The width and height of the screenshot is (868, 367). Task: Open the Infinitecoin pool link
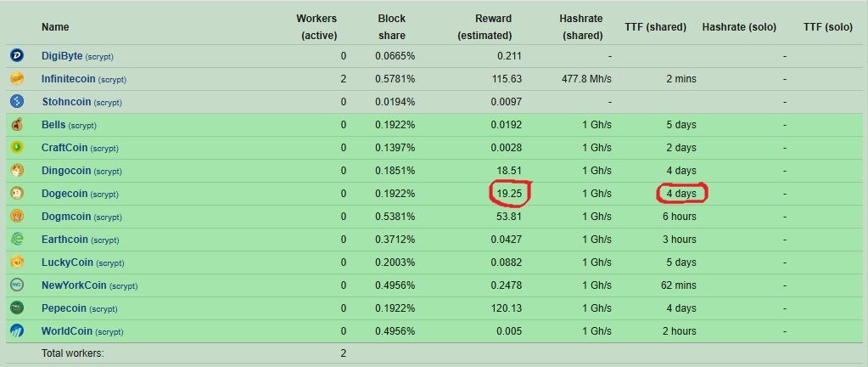(69, 79)
